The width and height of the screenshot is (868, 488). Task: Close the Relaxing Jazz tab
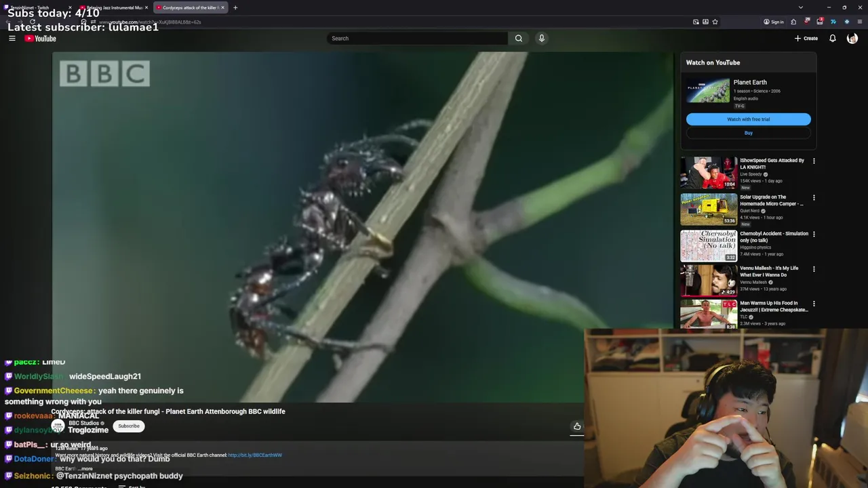click(x=146, y=7)
